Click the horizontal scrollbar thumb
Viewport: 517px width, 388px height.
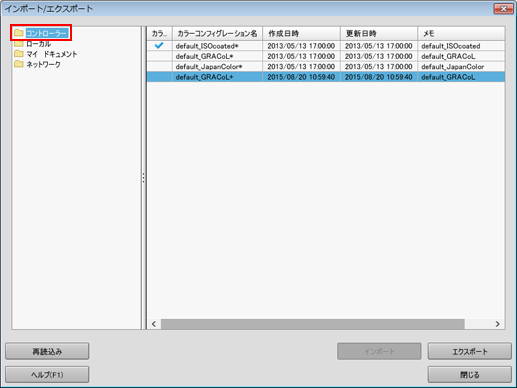(x=313, y=324)
